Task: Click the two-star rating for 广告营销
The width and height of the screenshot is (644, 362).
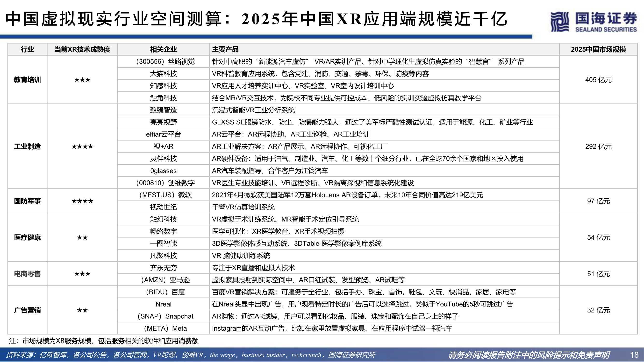Action: point(82,310)
